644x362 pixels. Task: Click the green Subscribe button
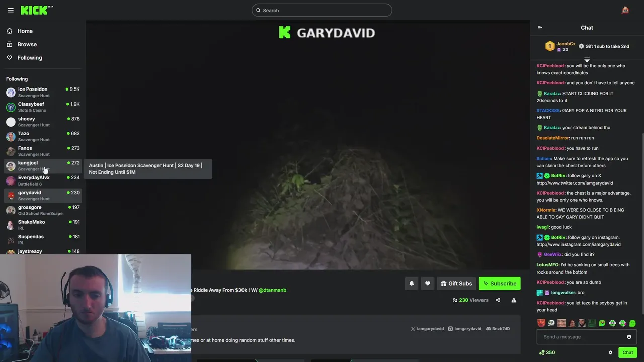click(x=500, y=283)
